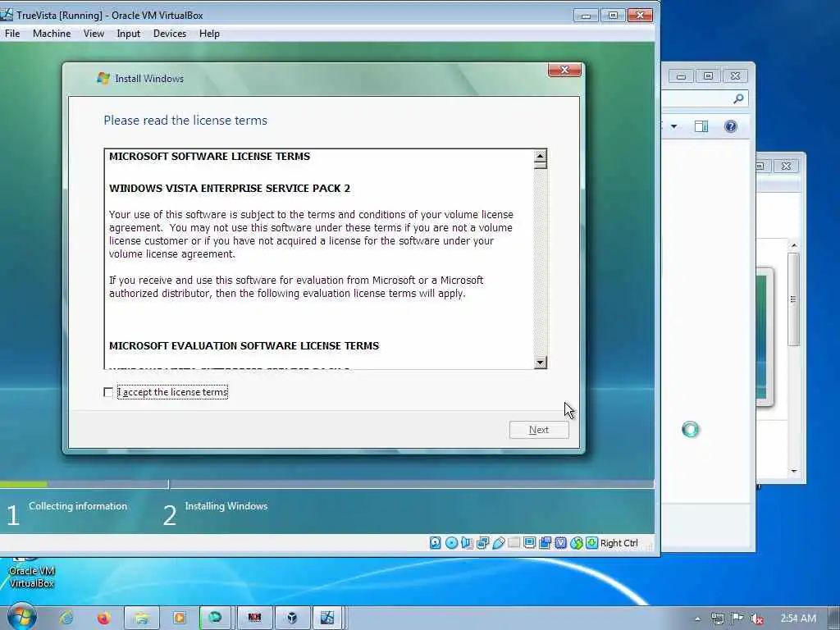The image size is (840, 630).
Task: Click the "Installing Windows" step label
Action: pyautogui.click(x=226, y=505)
